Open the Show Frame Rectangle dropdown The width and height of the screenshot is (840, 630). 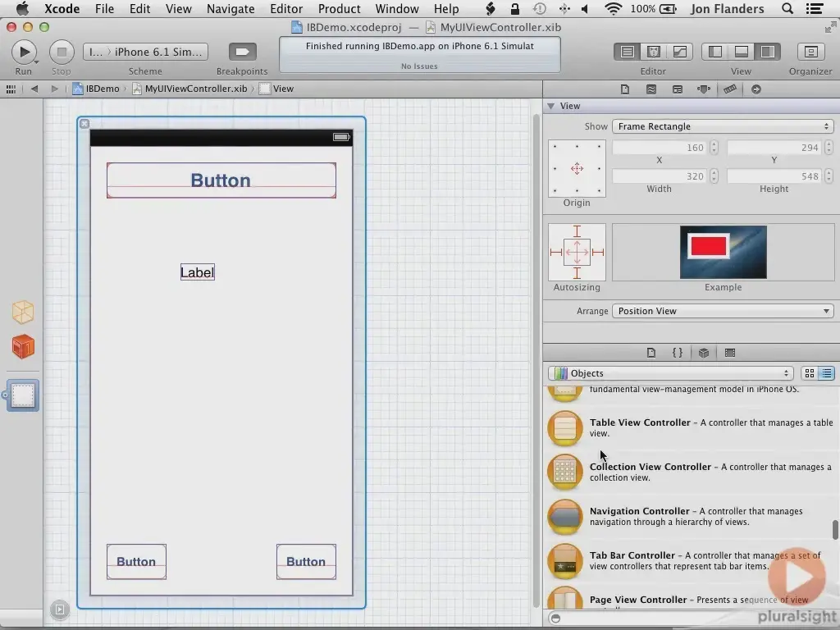click(722, 126)
